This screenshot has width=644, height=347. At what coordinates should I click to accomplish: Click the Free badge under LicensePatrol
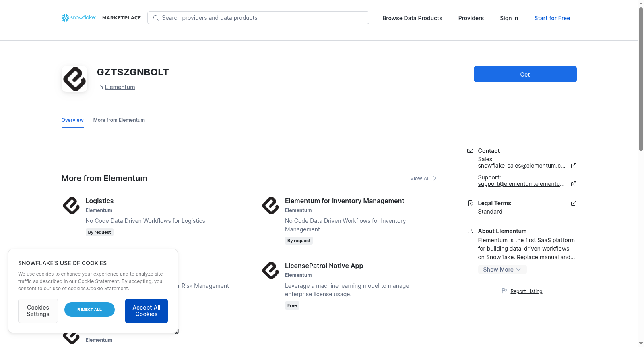click(292, 305)
